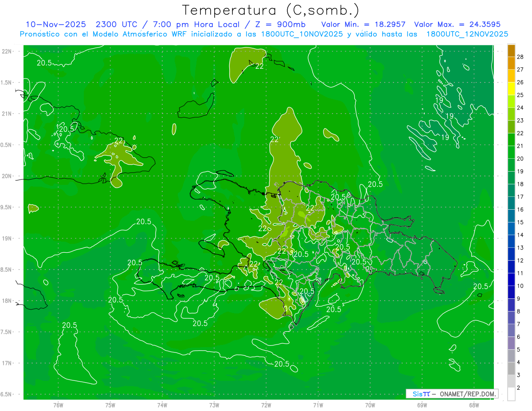Select the "10-Nov-2025" date text
The width and height of the screenshot is (532, 411).
(55, 24)
